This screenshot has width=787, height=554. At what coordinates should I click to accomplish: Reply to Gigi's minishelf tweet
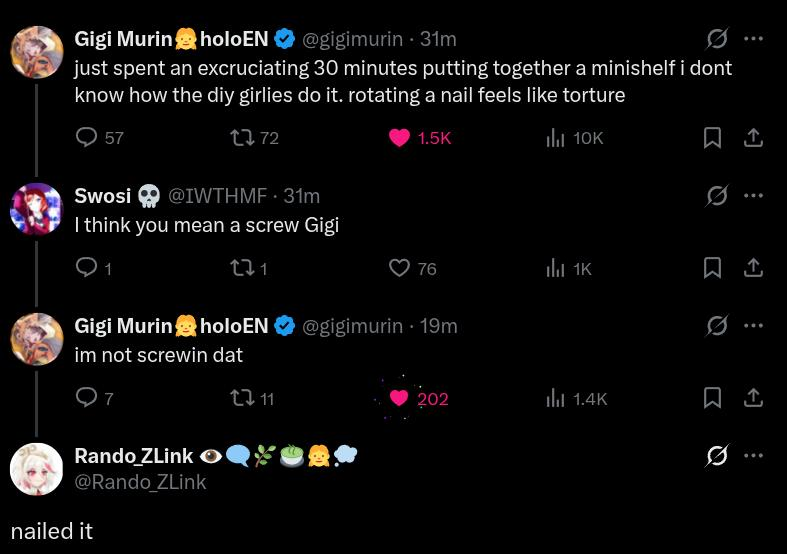pyautogui.click(x=87, y=137)
